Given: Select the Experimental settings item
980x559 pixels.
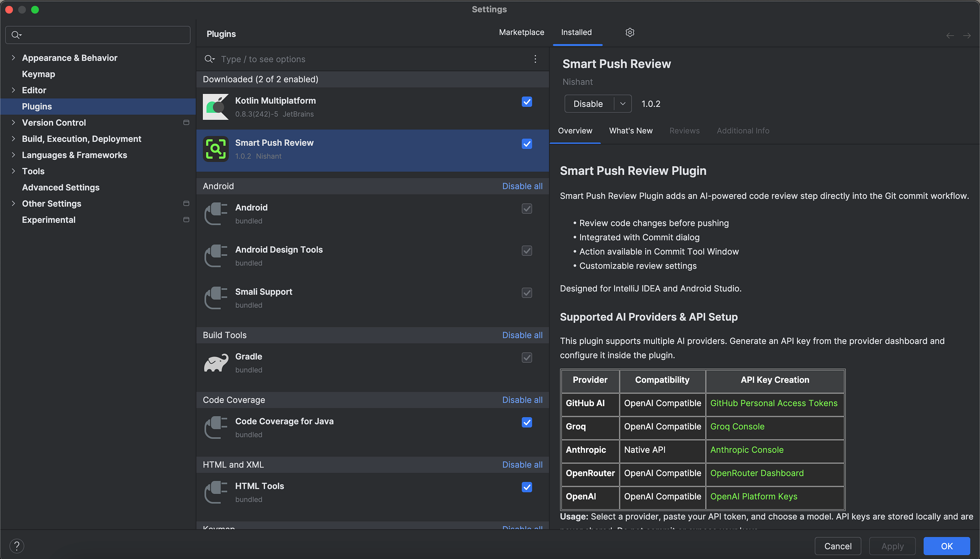Looking at the screenshot, I should click(98, 220).
